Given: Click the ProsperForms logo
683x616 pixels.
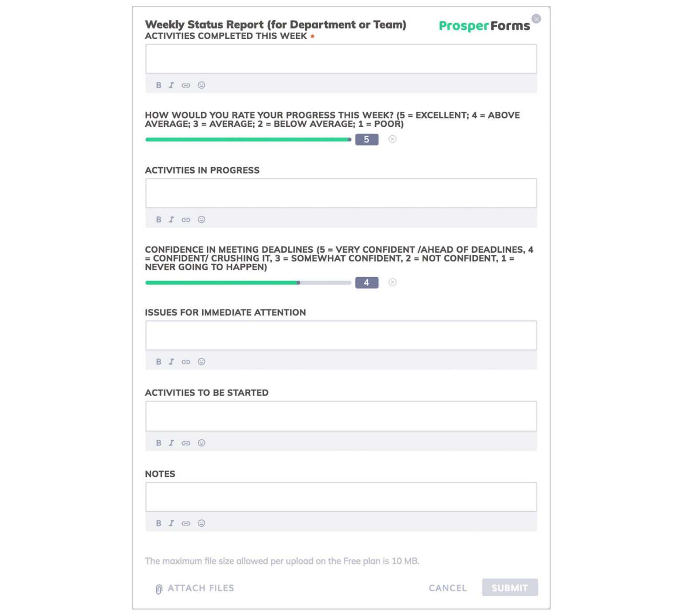Looking at the screenshot, I should pos(483,26).
